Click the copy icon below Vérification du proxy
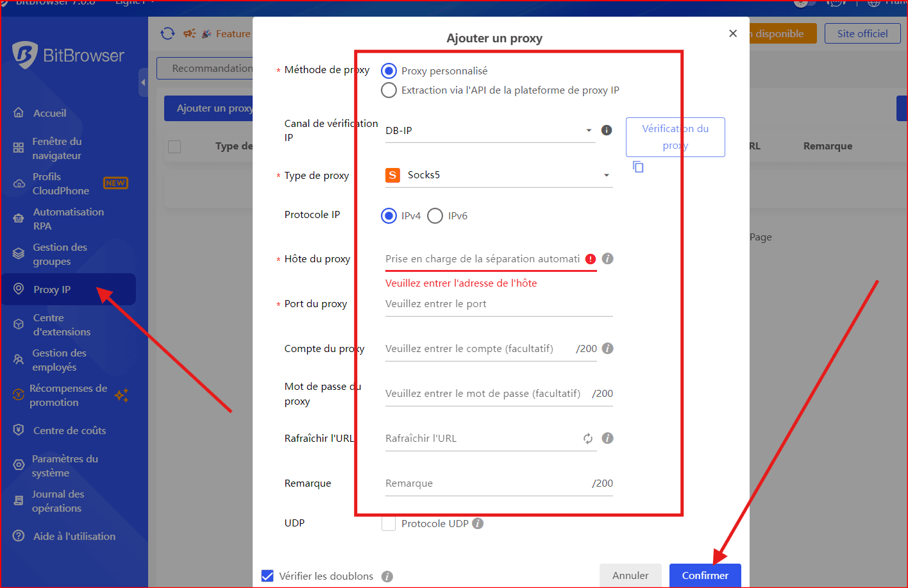908x588 pixels. click(x=638, y=167)
